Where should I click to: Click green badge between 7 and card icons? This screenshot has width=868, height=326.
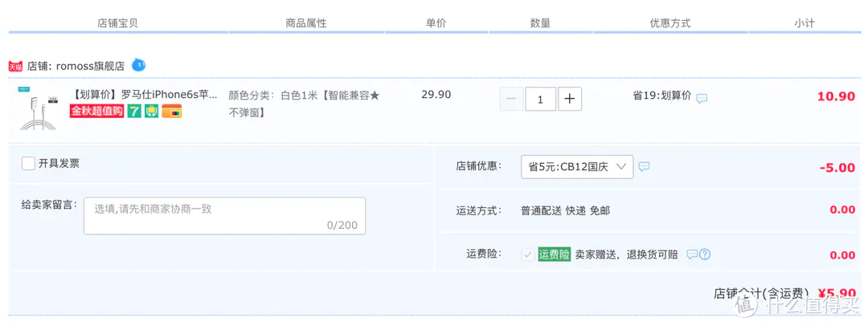152,112
